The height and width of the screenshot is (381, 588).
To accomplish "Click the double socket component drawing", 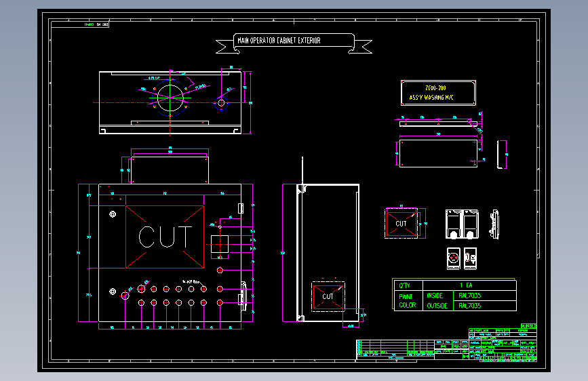I will [462, 224].
